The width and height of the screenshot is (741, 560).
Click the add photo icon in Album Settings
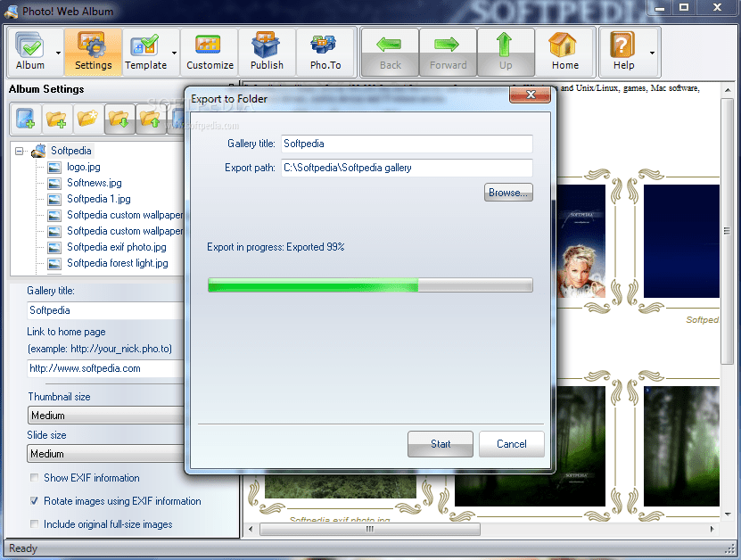[x=26, y=119]
